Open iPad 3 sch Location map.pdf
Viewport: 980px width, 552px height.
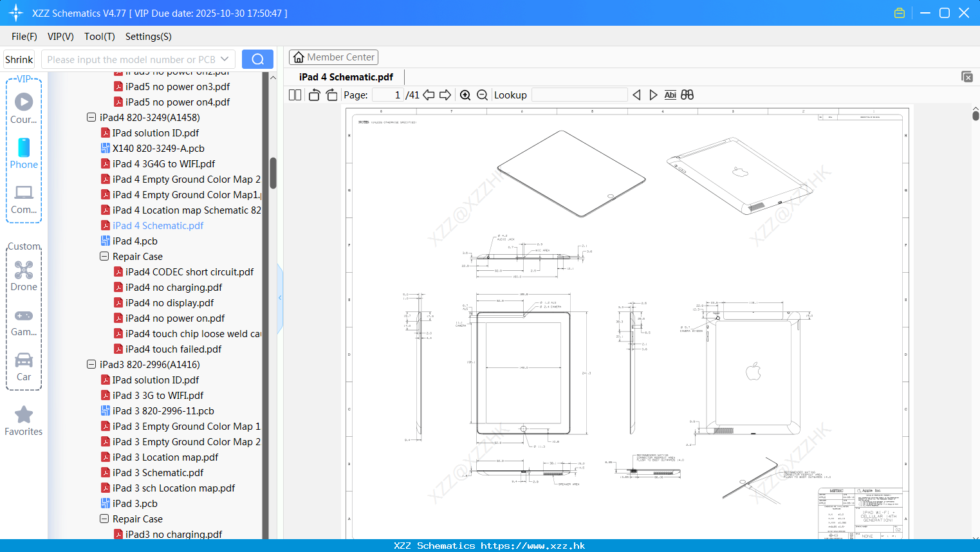[x=174, y=488]
